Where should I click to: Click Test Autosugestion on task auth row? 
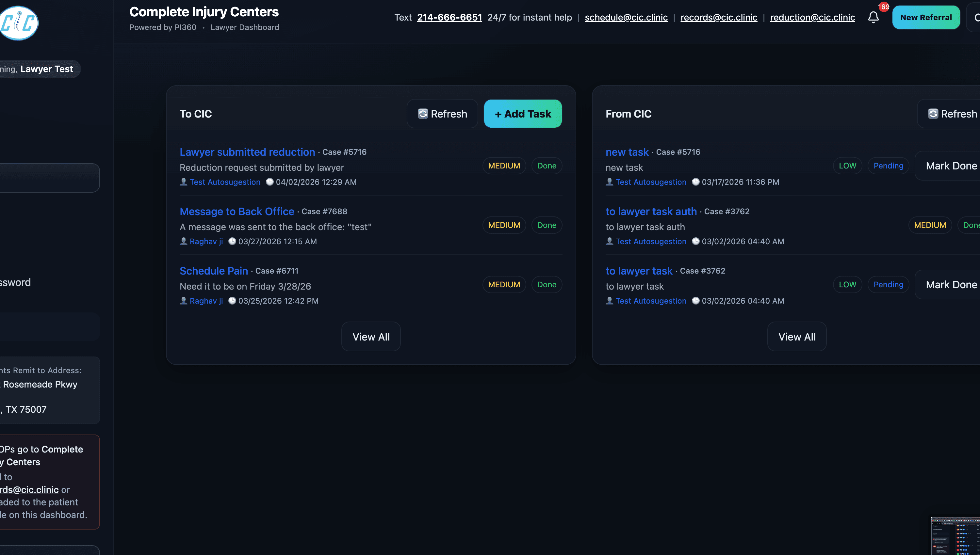point(651,241)
